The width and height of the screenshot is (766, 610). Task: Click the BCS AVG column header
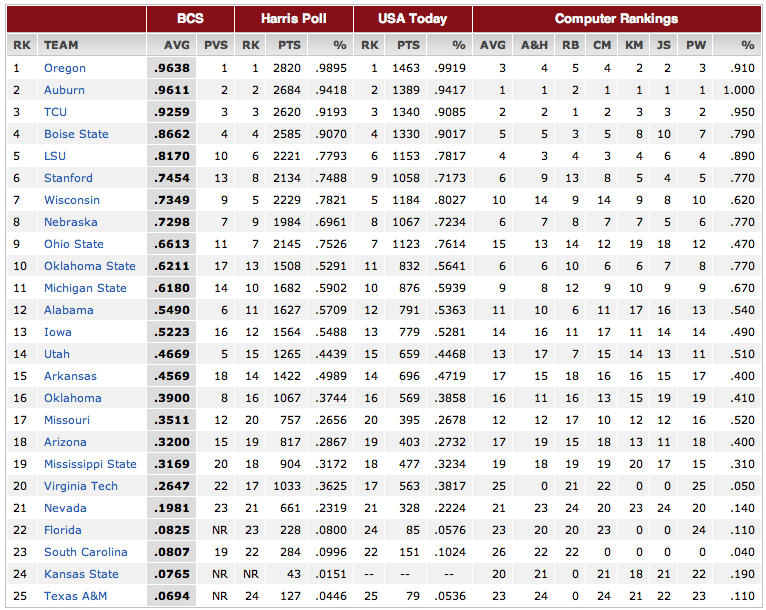tap(177, 45)
